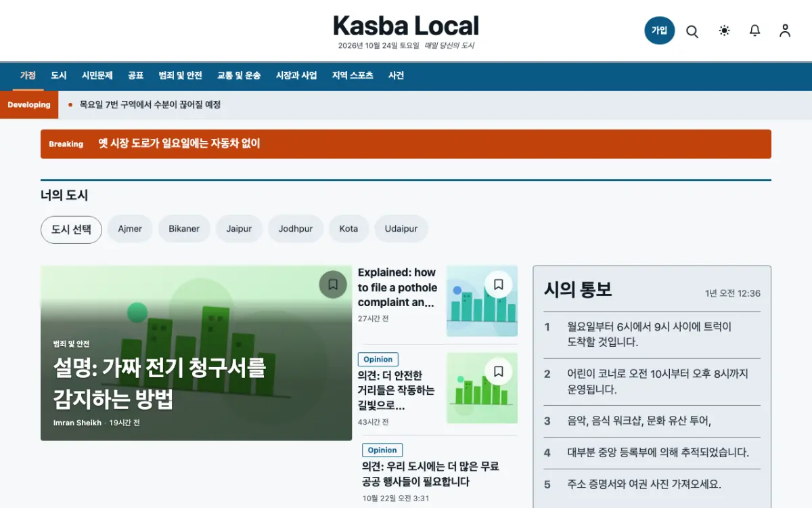Viewport: 812px width, 508px height.
Task: Open bulletin item 3 about 음악, 음식 워크샵
Action: point(652,421)
